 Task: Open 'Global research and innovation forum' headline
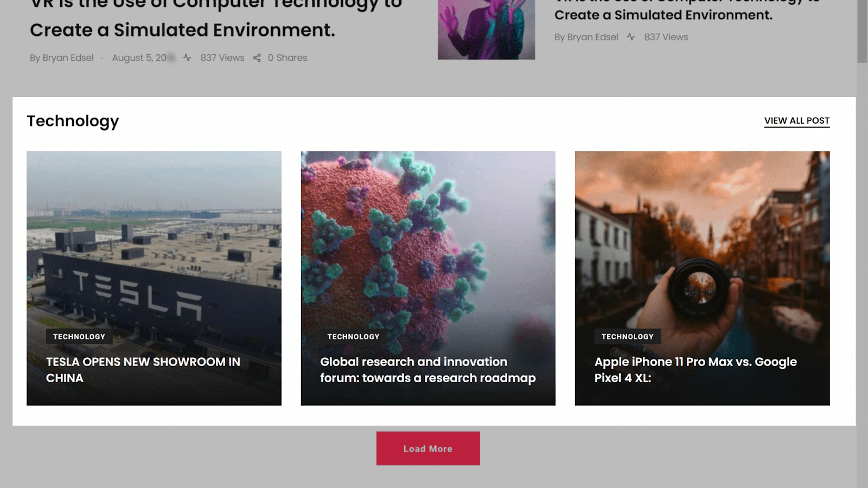click(428, 370)
